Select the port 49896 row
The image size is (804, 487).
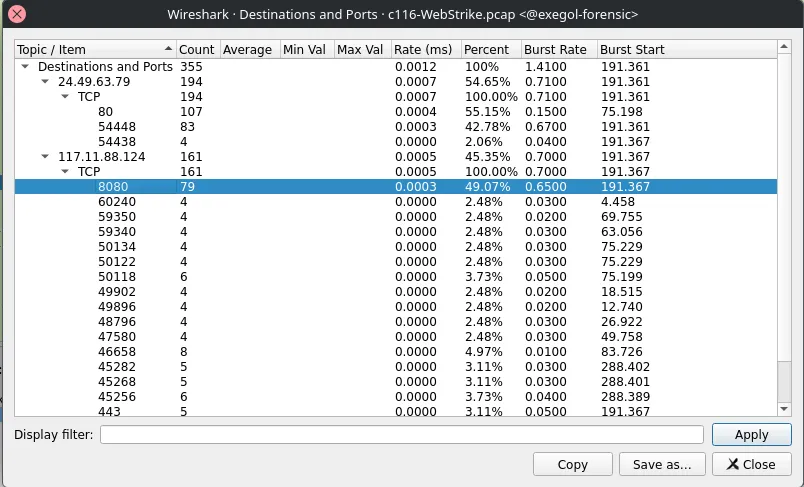pos(396,307)
